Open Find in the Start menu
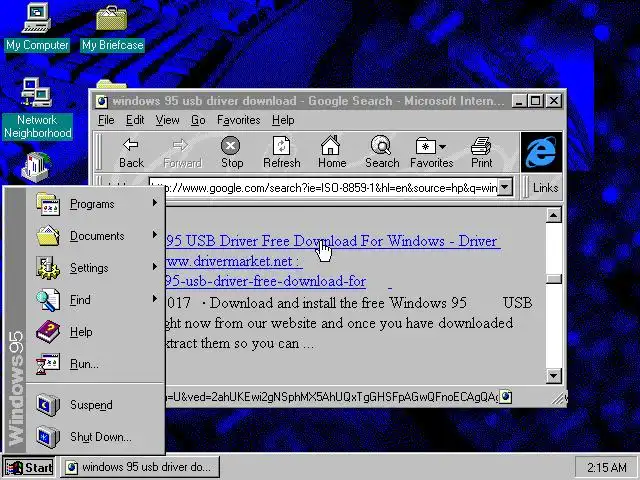 pos(96,300)
